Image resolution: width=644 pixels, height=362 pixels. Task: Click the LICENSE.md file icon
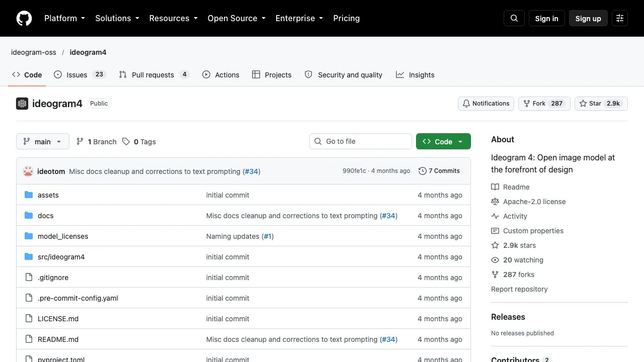click(29, 319)
